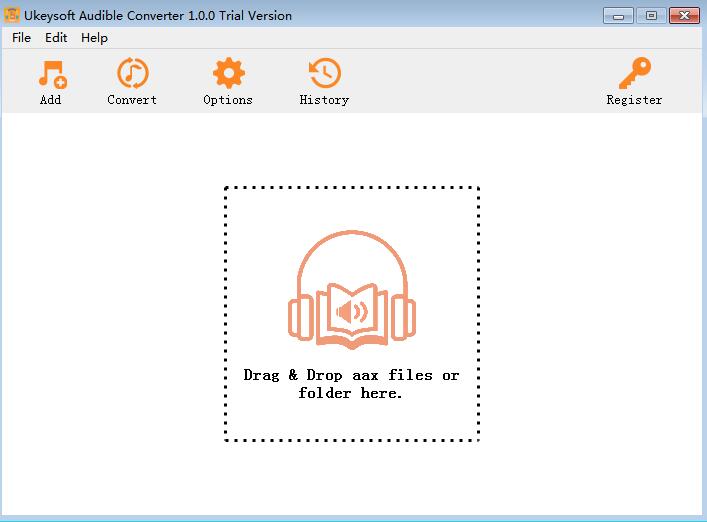Screen dimensions: 707x522
Task: Open the Help menu
Action: coord(94,38)
